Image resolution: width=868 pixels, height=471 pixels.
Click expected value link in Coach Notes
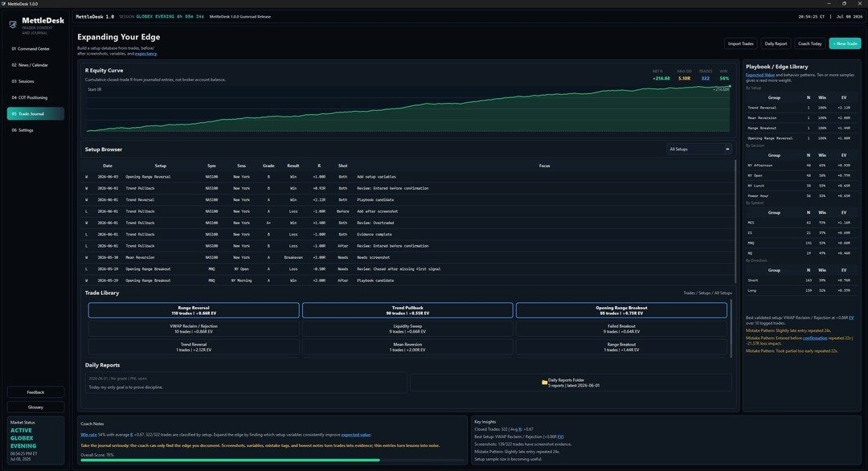tap(355, 435)
